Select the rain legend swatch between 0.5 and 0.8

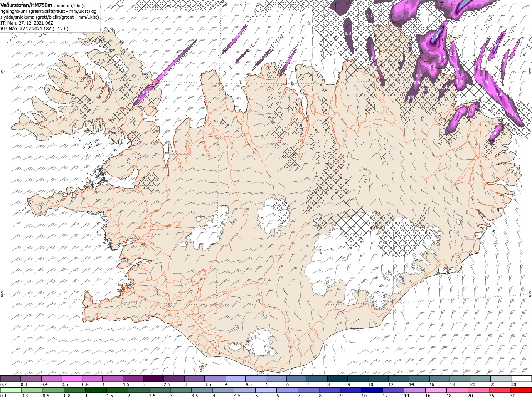54,390
